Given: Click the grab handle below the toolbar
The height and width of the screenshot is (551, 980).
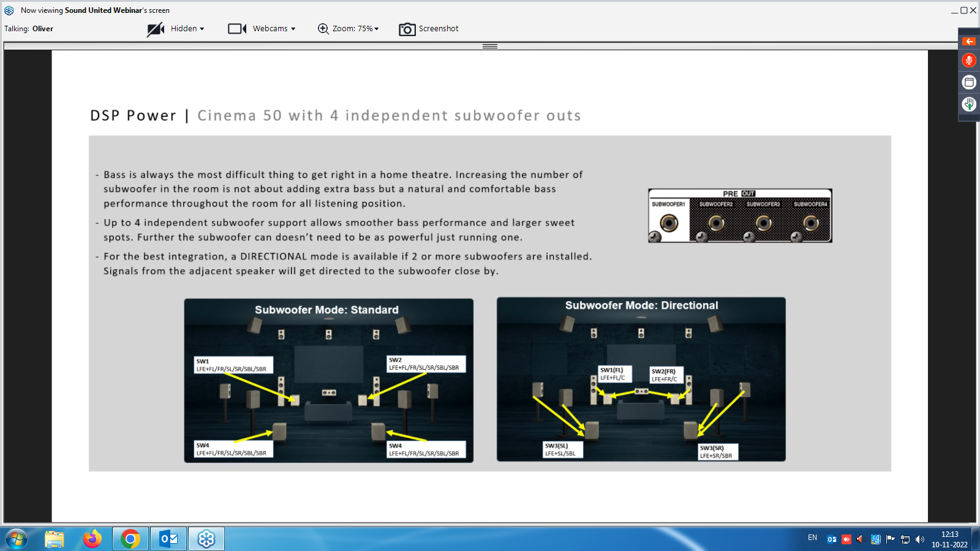Looking at the screenshot, I should (490, 46).
